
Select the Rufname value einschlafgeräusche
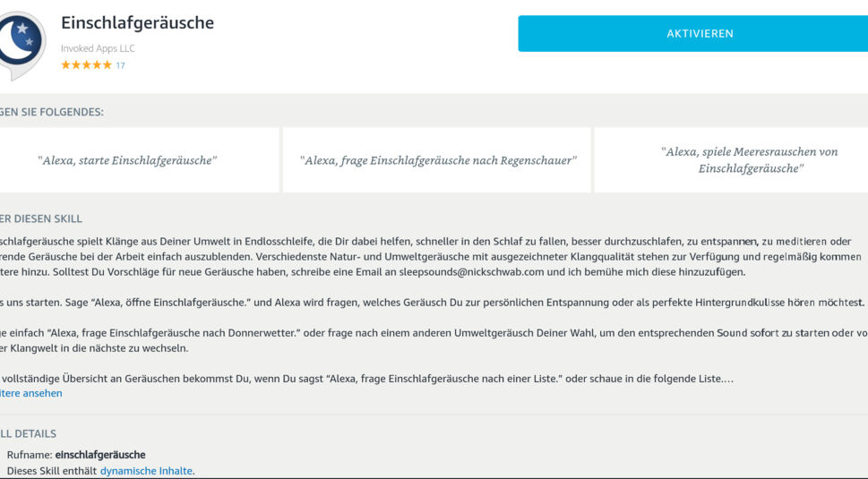tap(100, 455)
